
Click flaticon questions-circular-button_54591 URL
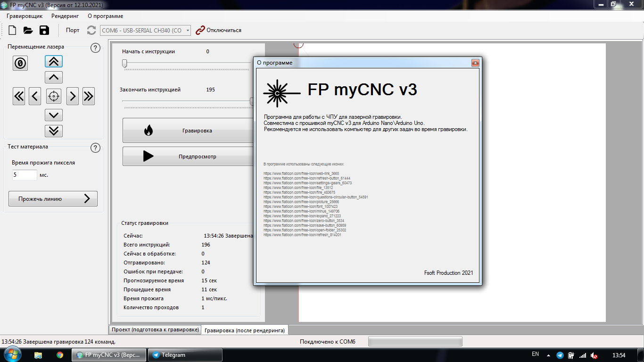(316, 197)
